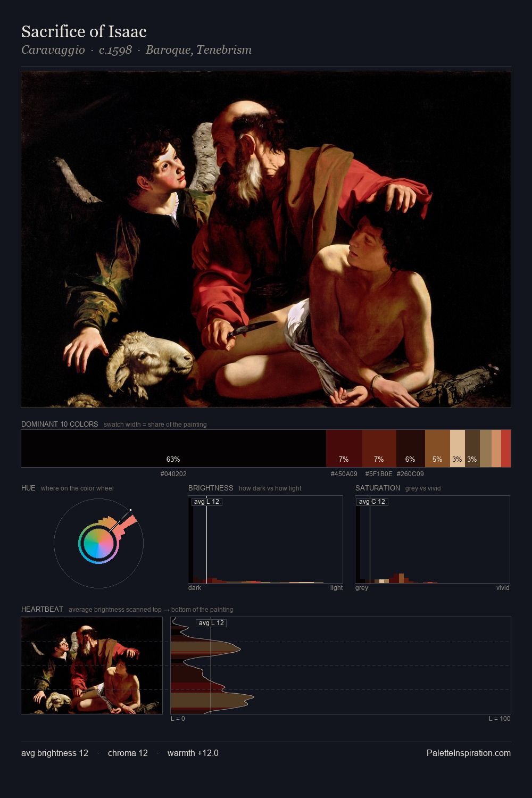Click the hex label "#450A09"

pyautogui.click(x=344, y=474)
